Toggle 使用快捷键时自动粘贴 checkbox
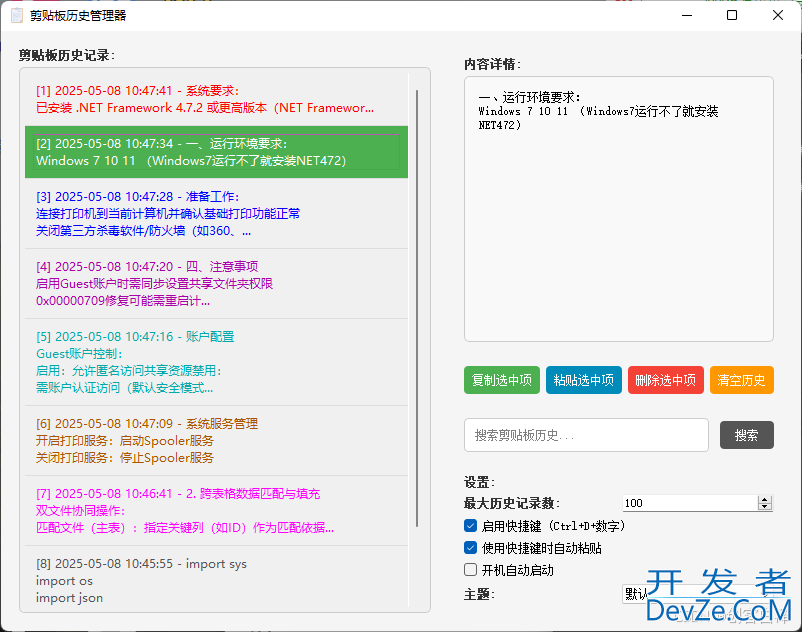802x632 pixels. 471,548
